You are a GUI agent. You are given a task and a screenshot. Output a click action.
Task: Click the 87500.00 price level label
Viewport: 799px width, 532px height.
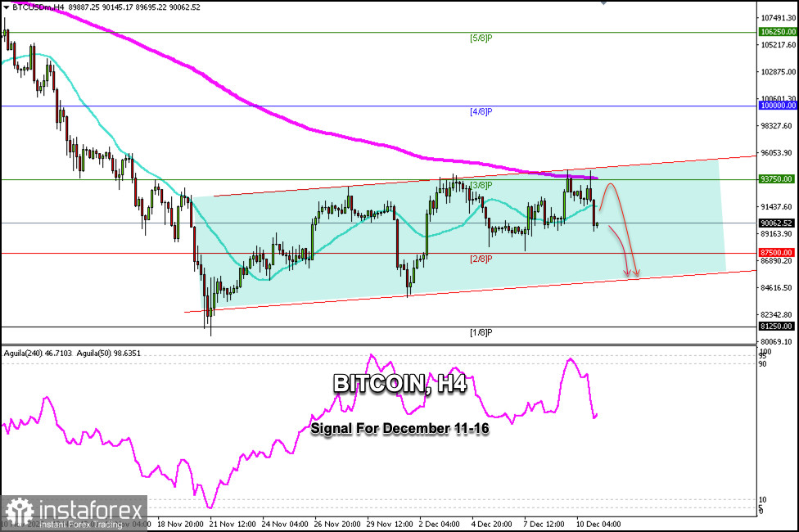[778, 253]
